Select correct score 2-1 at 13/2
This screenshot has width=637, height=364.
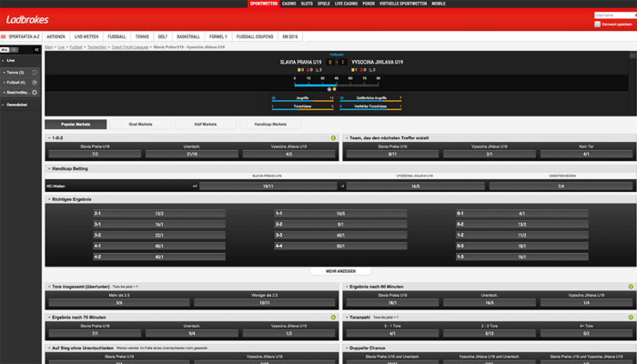pyautogui.click(x=159, y=213)
